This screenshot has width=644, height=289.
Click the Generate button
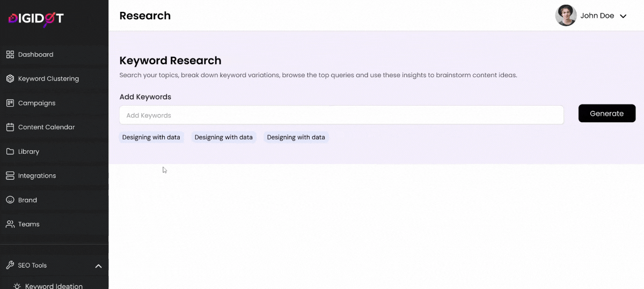click(607, 113)
